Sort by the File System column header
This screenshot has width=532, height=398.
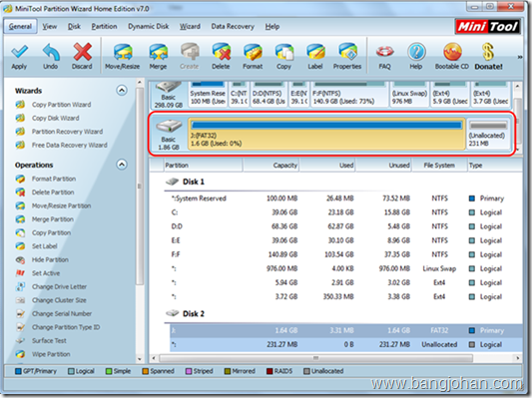click(x=439, y=166)
